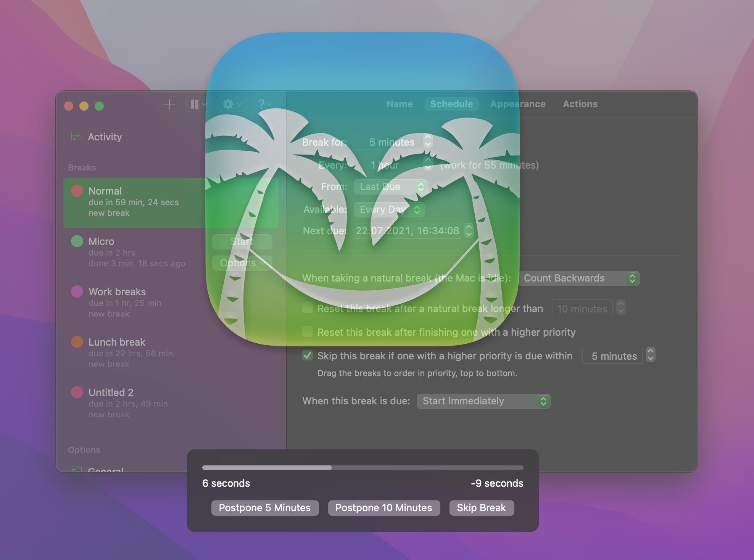The height and width of the screenshot is (560, 754).
Task: Click the Next due date field
Action: [408, 231]
